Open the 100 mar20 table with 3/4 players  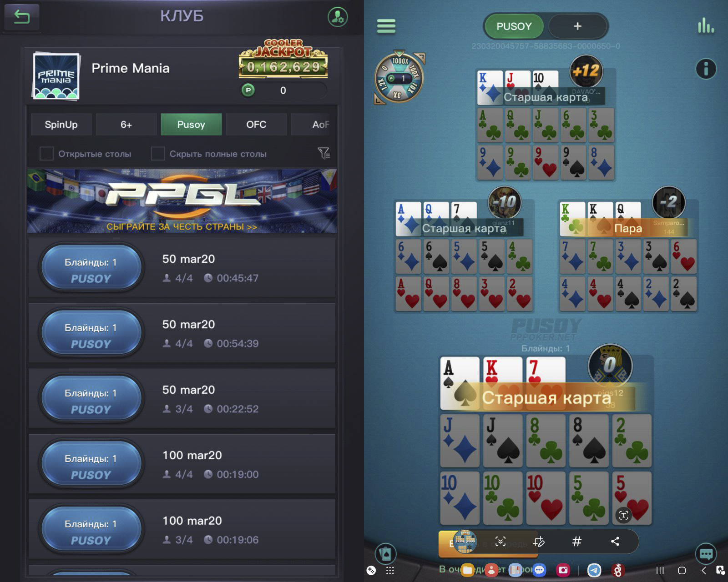(x=182, y=529)
